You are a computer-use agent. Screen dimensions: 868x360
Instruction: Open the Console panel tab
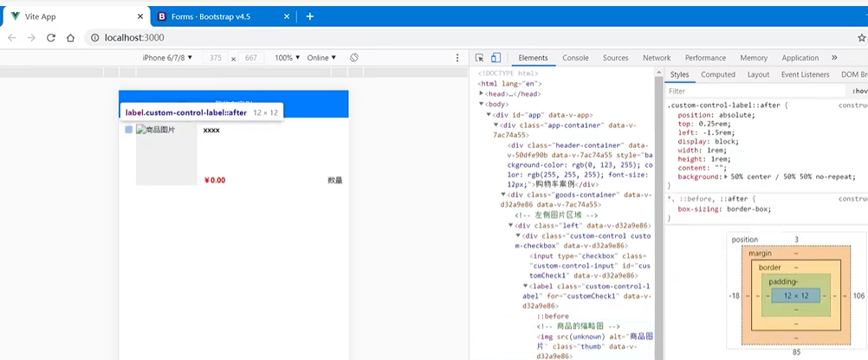(576, 57)
